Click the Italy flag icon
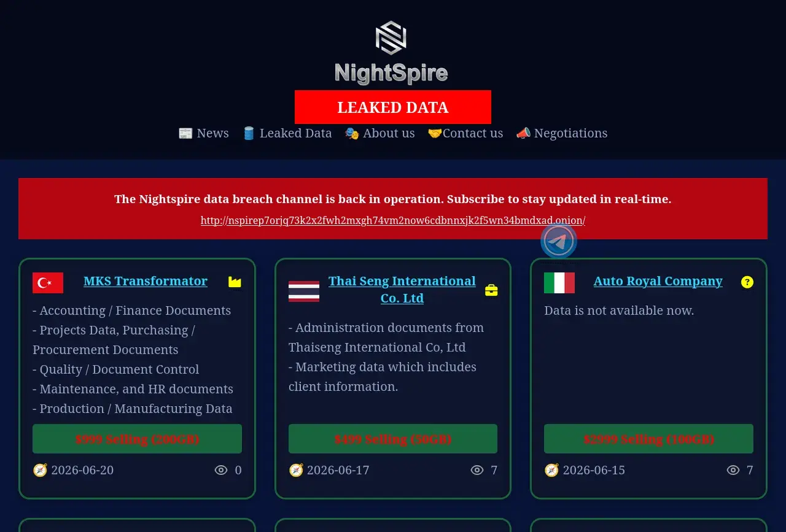The width and height of the screenshot is (786, 532). tap(559, 283)
